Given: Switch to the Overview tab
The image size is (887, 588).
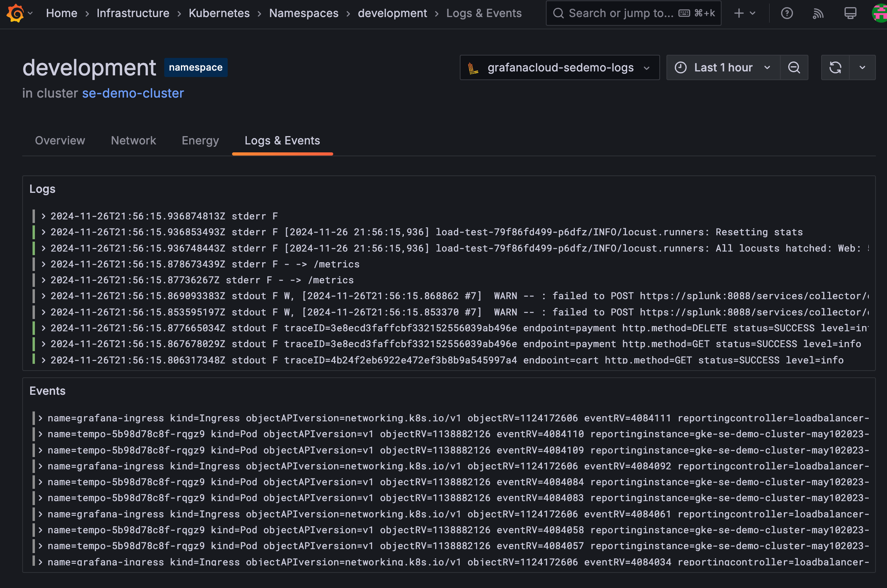Looking at the screenshot, I should coord(60,140).
